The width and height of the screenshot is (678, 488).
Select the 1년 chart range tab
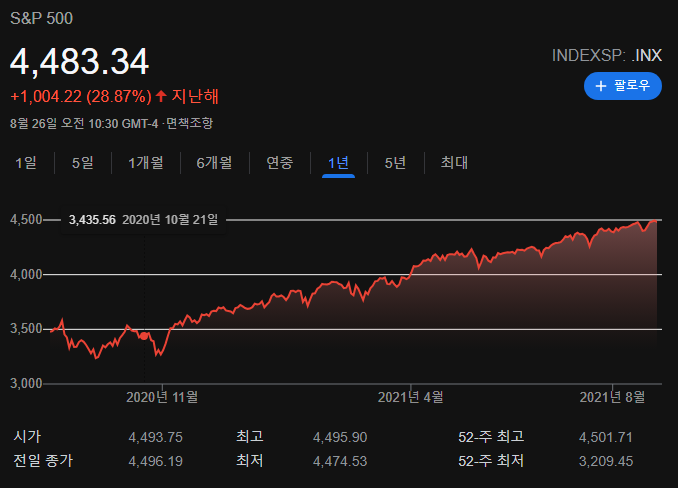(x=339, y=163)
